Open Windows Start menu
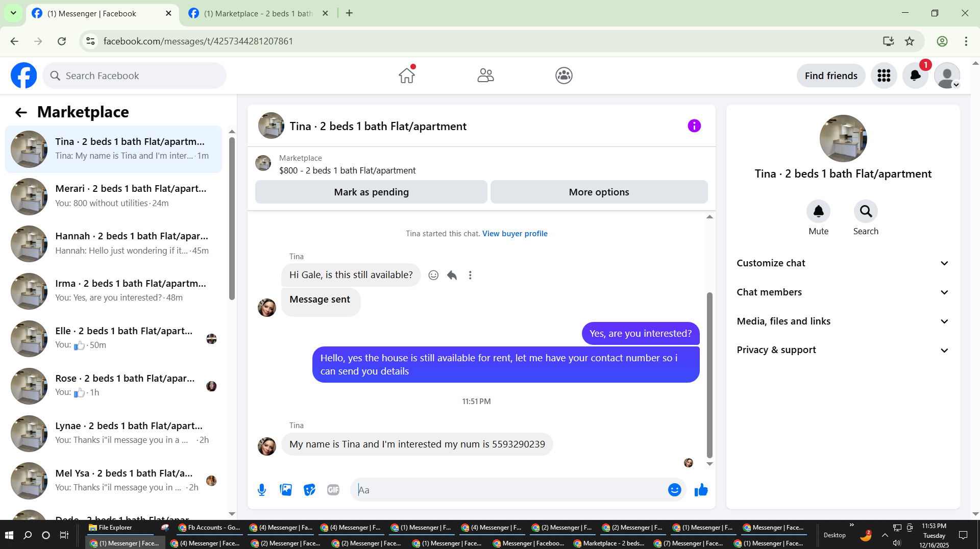Viewport: 980px width, 549px height. coord(9,535)
